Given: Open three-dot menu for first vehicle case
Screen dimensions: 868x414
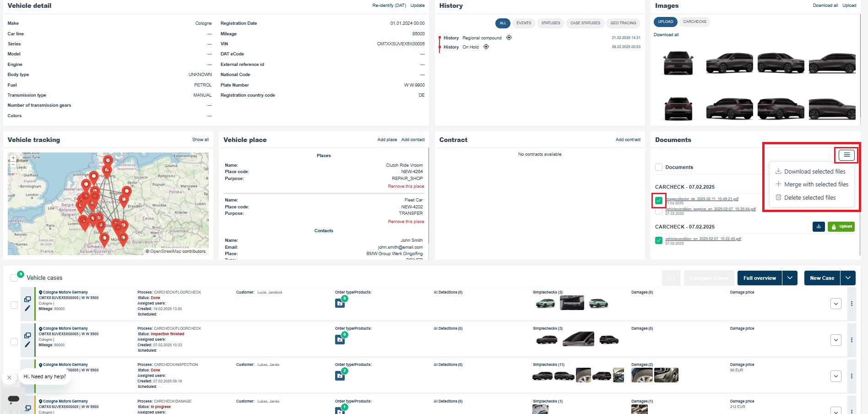Looking at the screenshot, I should (852, 304).
